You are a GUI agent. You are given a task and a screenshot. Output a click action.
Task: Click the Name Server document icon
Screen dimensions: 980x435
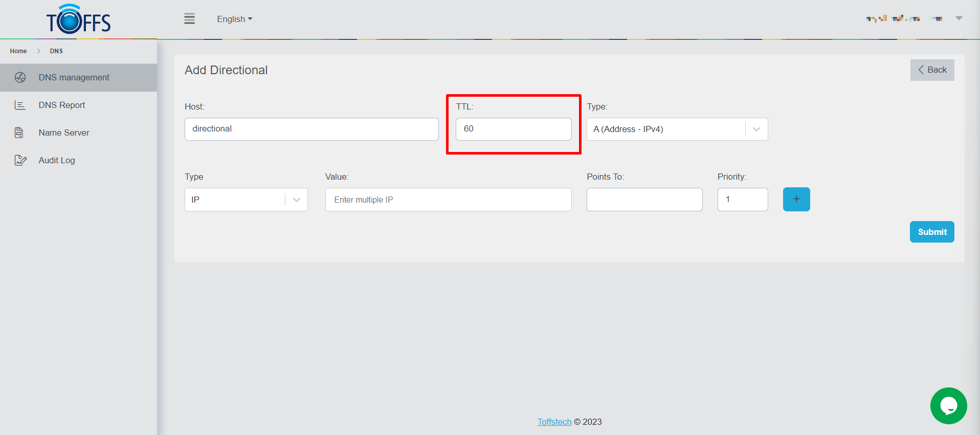(x=19, y=133)
